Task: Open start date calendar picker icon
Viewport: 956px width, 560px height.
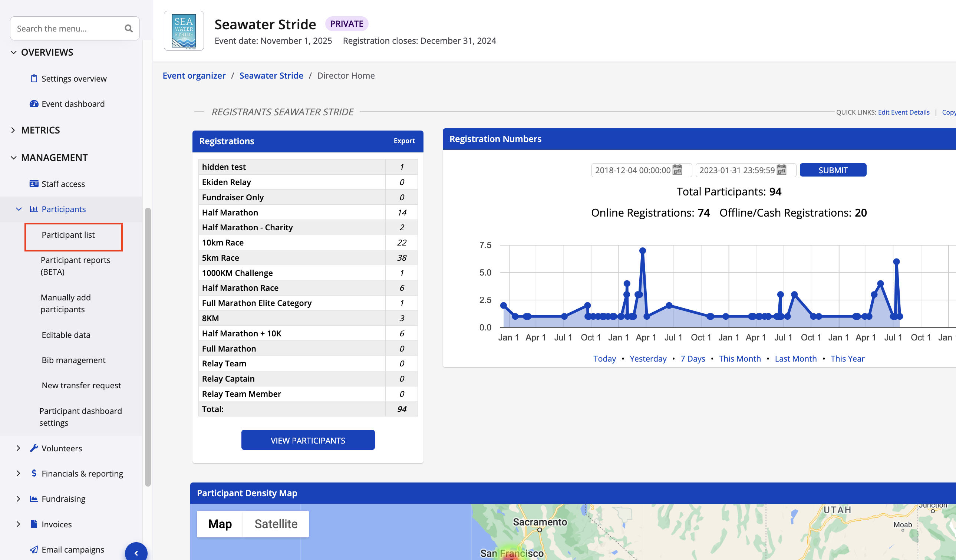Action: [677, 170]
